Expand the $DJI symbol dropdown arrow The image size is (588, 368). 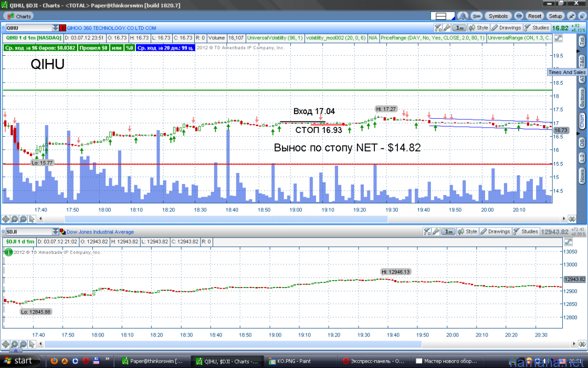point(56,232)
